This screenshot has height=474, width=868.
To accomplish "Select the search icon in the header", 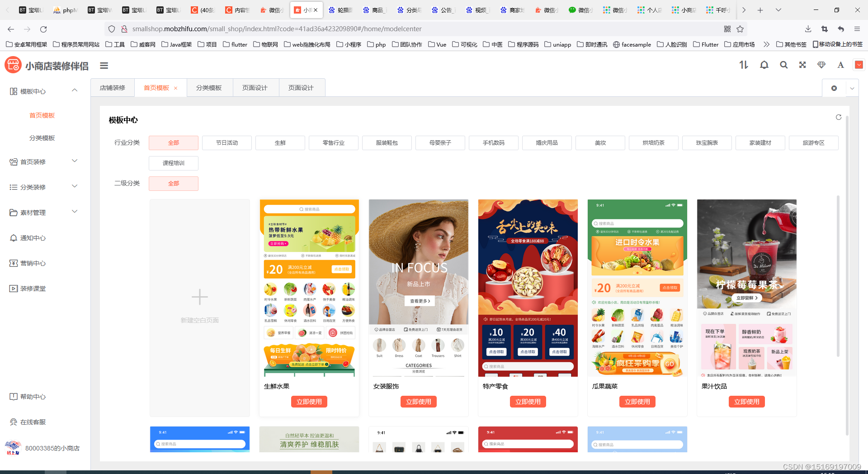I will pos(783,65).
